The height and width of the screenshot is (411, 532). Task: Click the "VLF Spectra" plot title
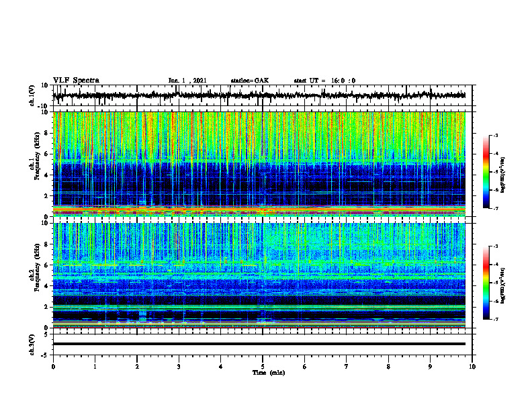pos(76,81)
